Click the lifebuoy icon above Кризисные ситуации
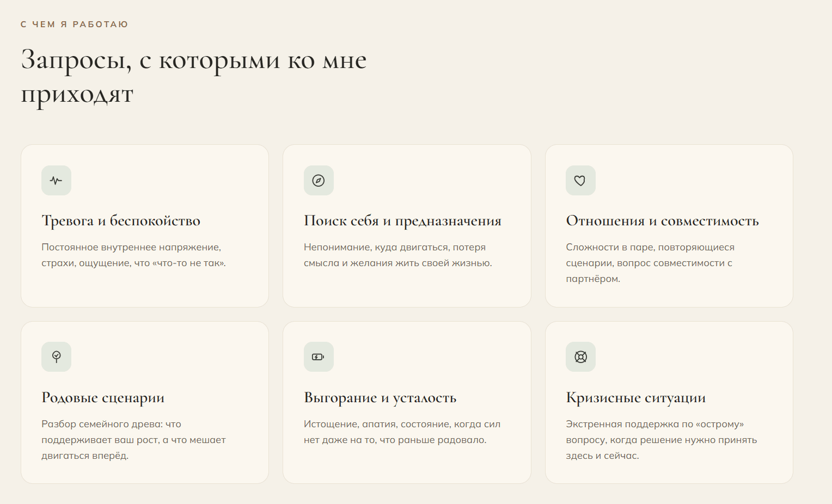Image resolution: width=832 pixels, height=504 pixels. pos(580,357)
